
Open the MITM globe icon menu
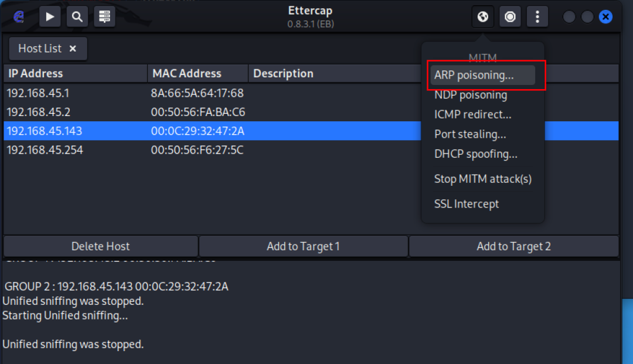(482, 16)
